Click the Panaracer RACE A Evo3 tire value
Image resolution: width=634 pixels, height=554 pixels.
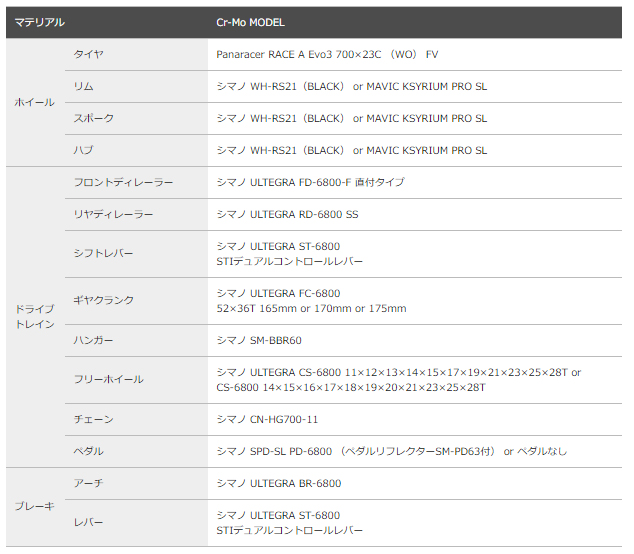327,54
